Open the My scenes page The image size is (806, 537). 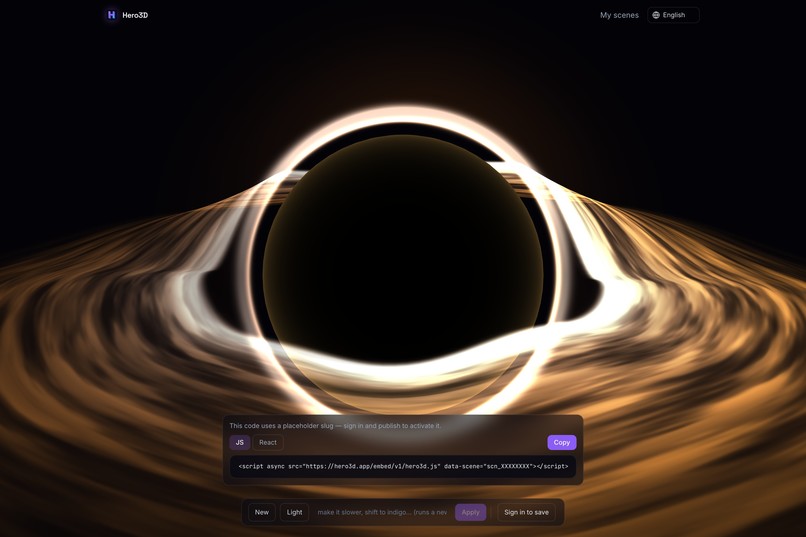[619, 15]
